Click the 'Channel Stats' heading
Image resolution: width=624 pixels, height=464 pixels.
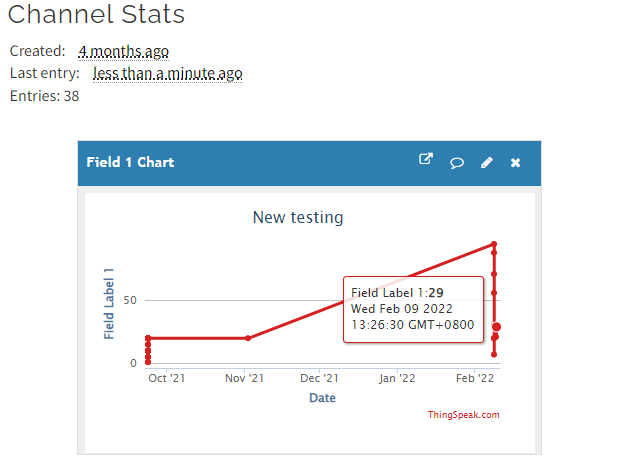pos(96,15)
